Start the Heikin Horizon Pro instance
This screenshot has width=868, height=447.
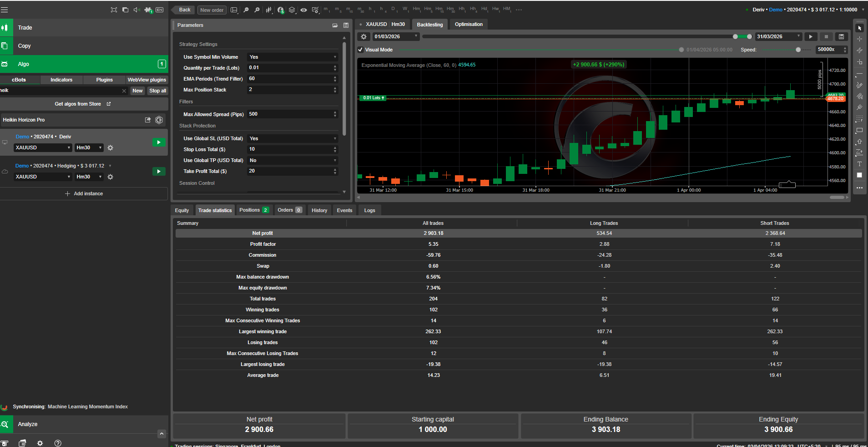pos(159,142)
